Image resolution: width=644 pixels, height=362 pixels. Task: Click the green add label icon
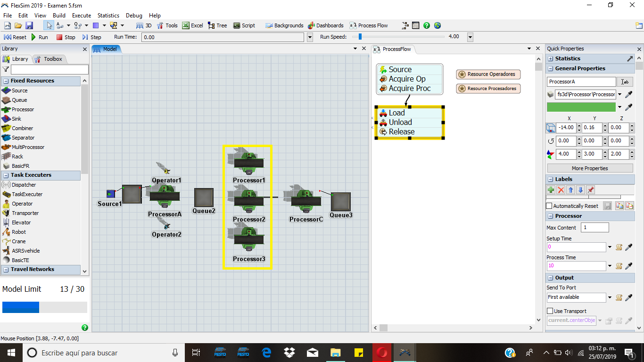point(551,190)
